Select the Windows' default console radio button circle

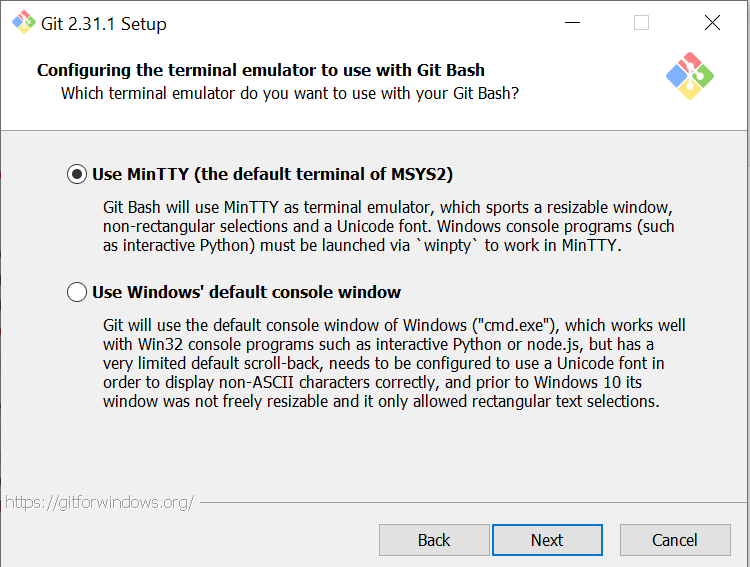coord(77,292)
